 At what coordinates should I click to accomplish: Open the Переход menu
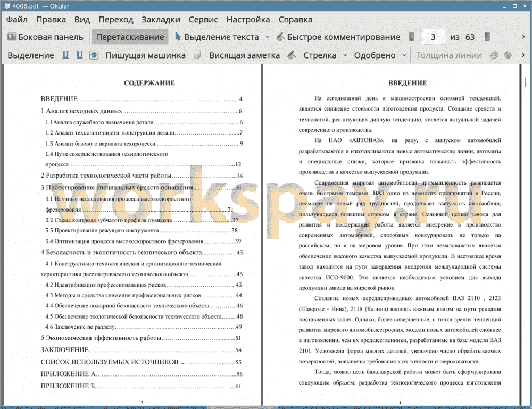(x=115, y=20)
